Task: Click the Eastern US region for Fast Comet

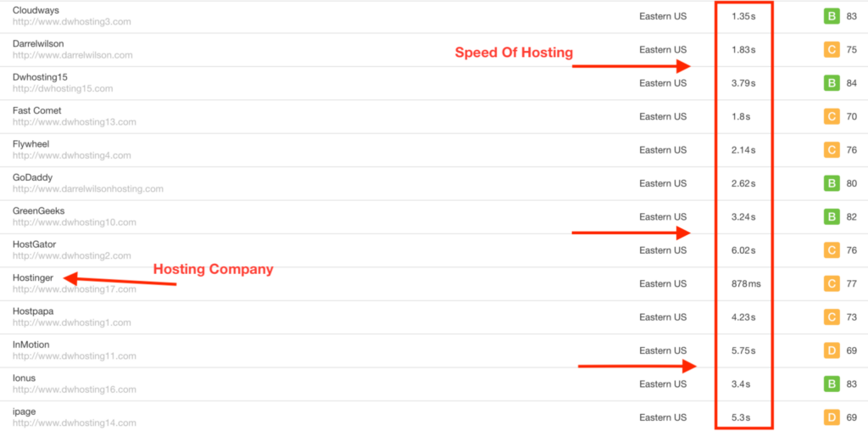Action: click(x=663, y=116)
